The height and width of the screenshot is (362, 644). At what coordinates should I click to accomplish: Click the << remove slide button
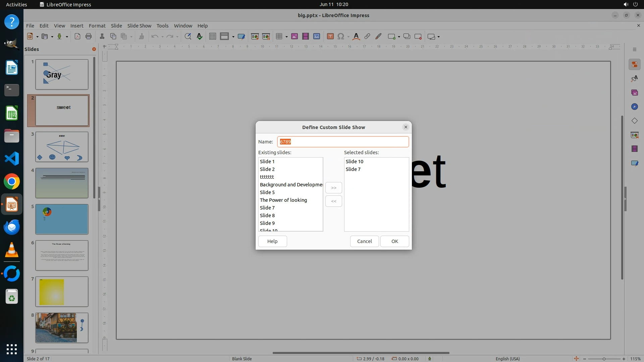tap(333, 201)
